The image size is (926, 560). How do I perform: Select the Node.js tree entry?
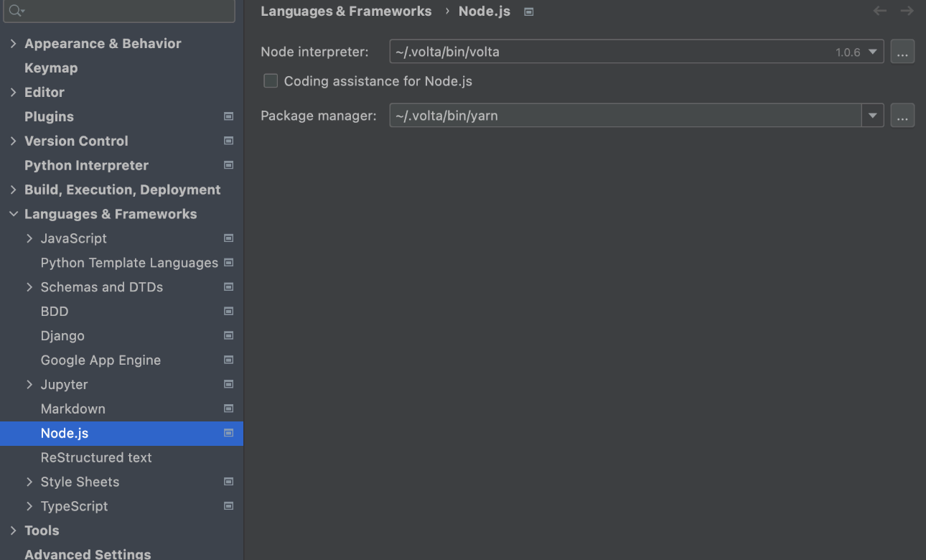121,434
